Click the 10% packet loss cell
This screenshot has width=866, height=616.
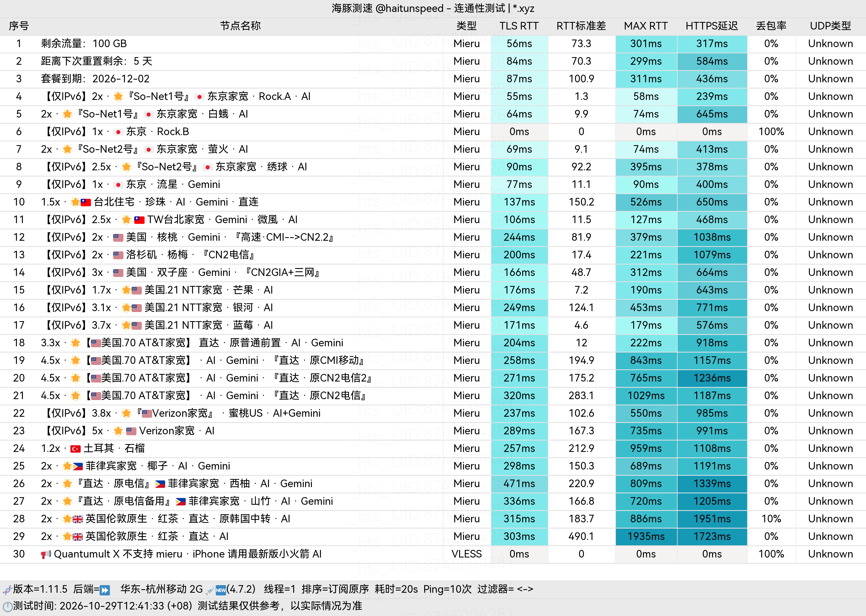[x=771, y=519]
